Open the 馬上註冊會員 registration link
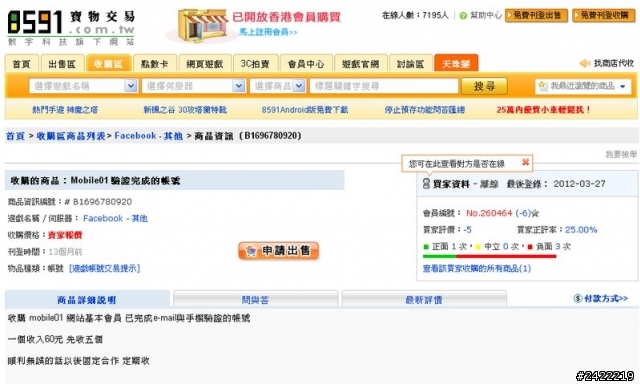Viewport: 640px width, 384px height. 268,32
